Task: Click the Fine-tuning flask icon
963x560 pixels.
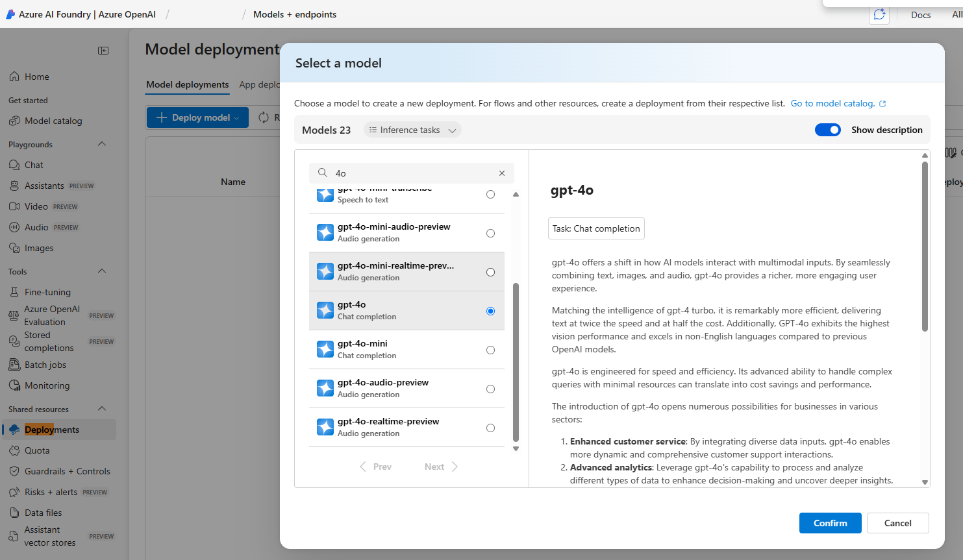Action: [14, 292]
